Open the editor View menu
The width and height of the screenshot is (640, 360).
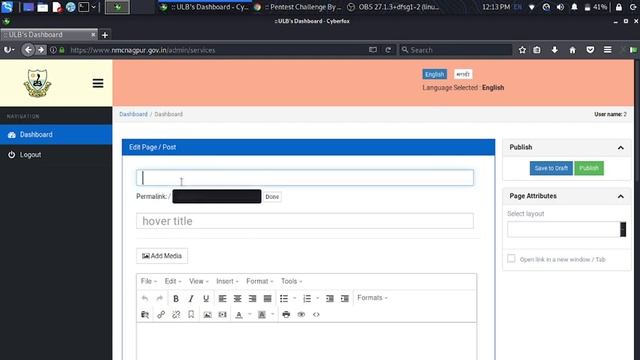(x=199, y=281)
